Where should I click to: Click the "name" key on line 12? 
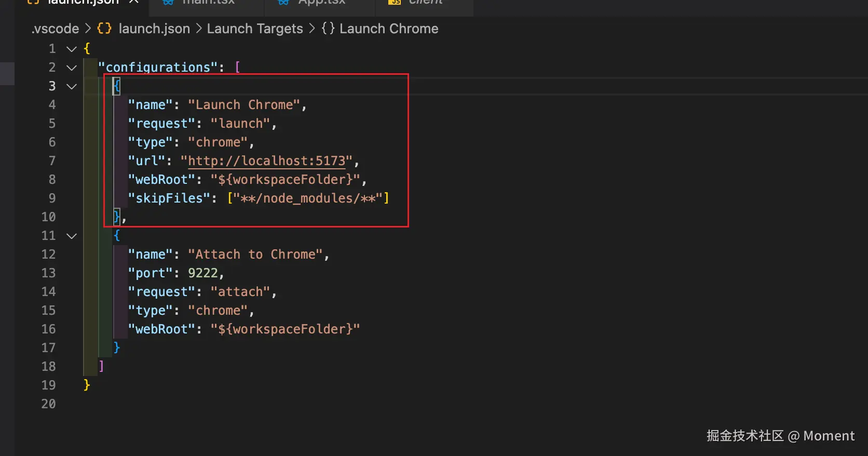150,254
